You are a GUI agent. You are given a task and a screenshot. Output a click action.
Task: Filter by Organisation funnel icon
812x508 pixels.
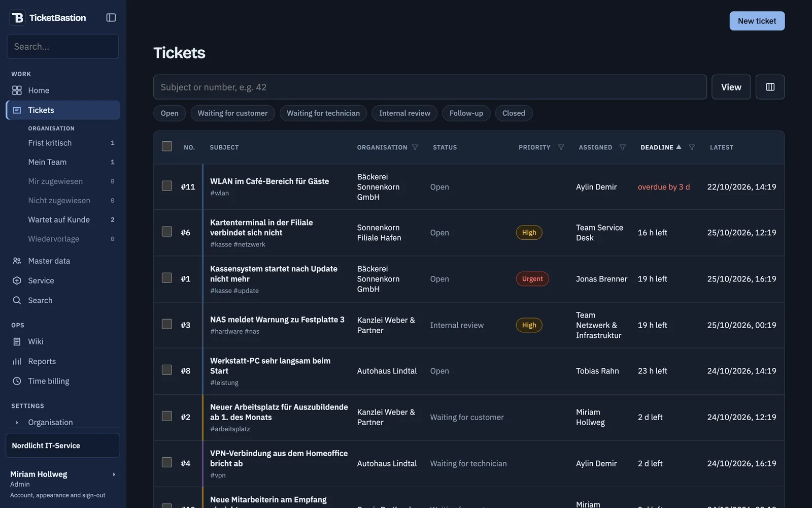point(415,147)
